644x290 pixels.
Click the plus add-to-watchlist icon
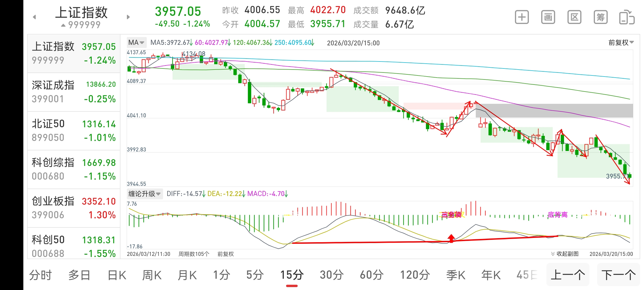tap(522, 17)
